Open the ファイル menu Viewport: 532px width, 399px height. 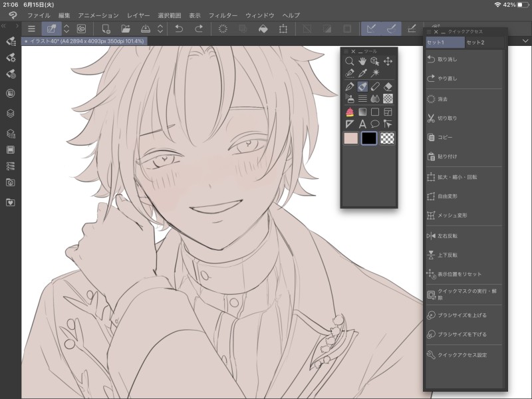(39, 15)
